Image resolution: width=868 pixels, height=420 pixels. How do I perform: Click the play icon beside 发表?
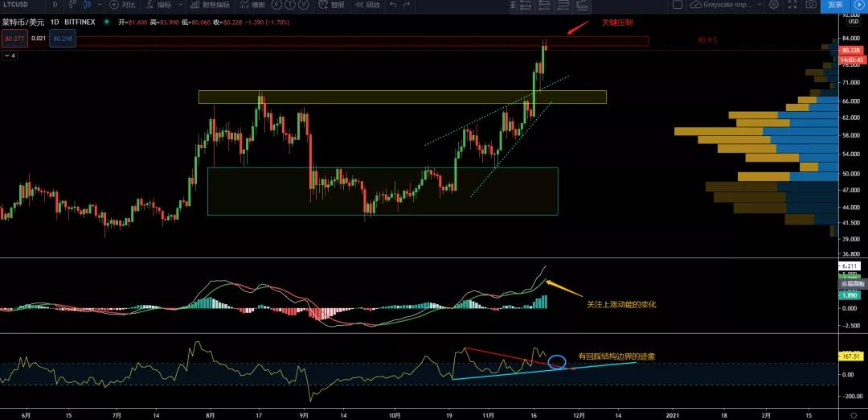(x=860, y=5)
